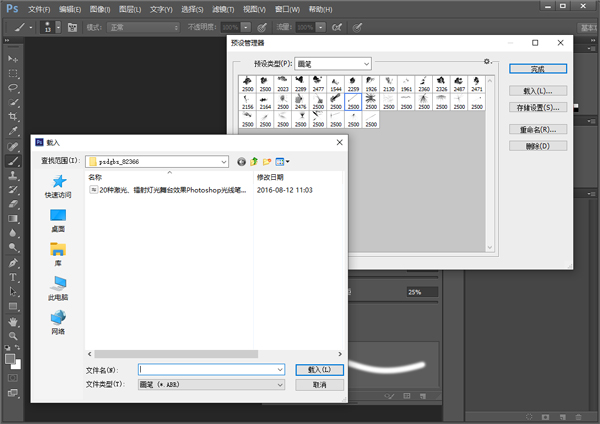Click the 完成 button in Preset Manager

click(x=538, y=69)
